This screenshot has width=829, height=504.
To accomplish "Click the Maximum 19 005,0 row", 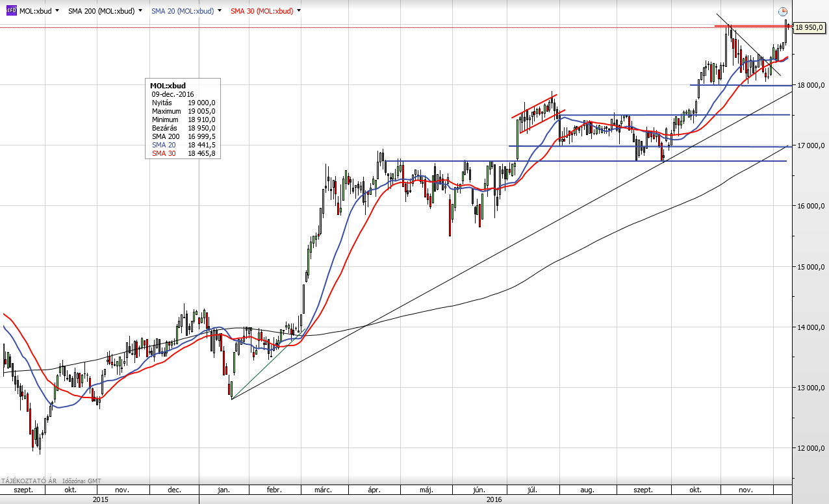I will coord(183,111).
